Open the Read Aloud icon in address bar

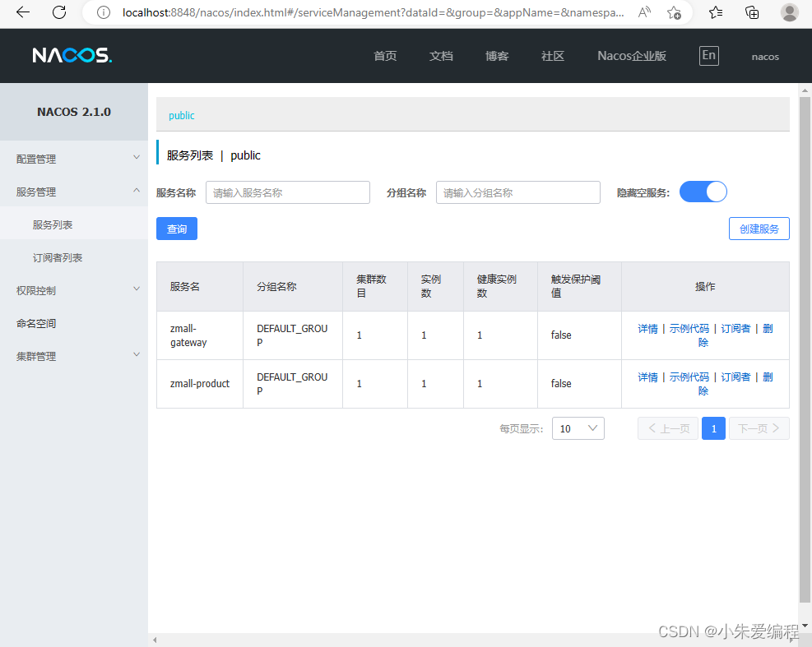(x=644, y=12)
